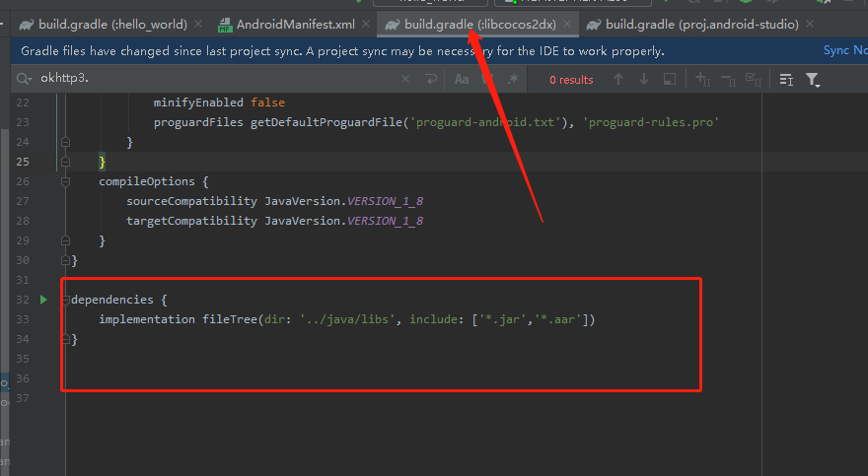Click the '*.aar' string on line 33
The image size is (868, 476).
pyautogui.click(x=558, y=319)
